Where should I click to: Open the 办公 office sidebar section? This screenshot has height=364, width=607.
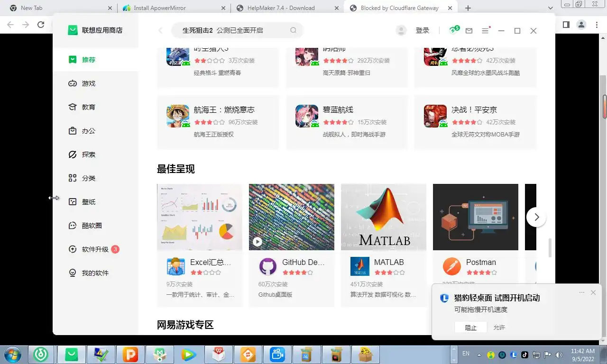(89, 131)
